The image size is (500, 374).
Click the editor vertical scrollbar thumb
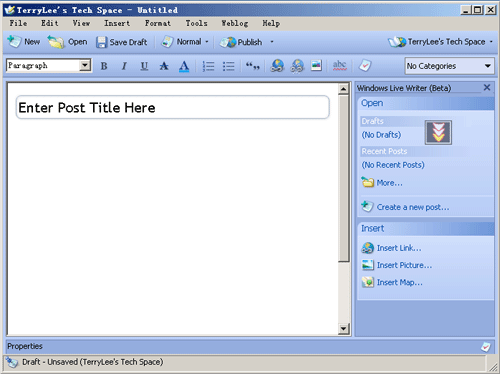click(343, 178)
